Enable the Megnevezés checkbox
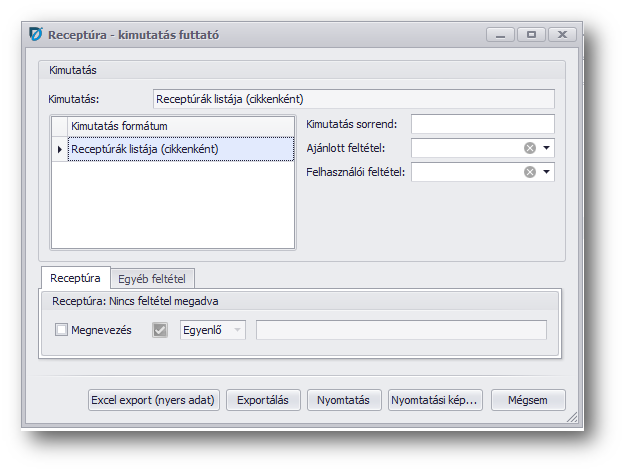The image size is (626, 473). pyautogui.click(x=62, y=330)
